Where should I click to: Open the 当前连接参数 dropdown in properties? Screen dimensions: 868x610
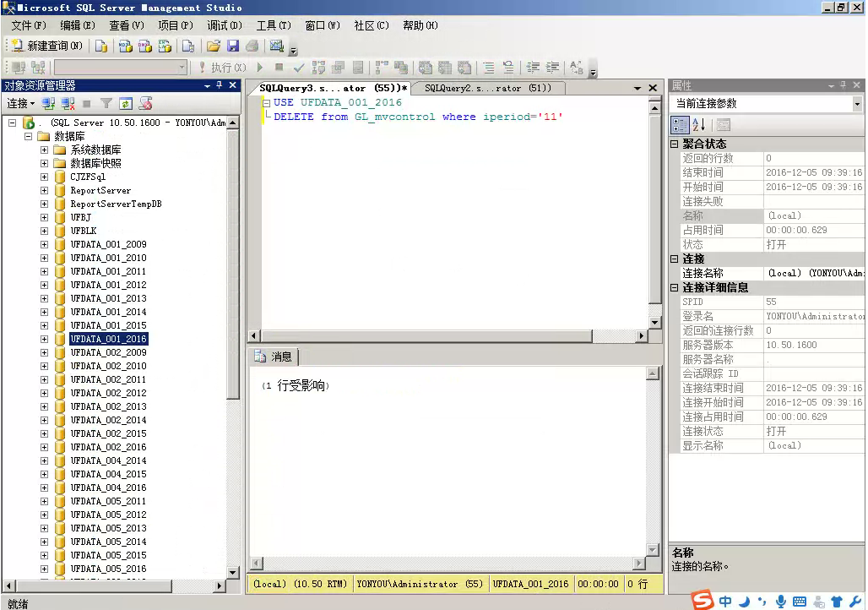(857, 104)
